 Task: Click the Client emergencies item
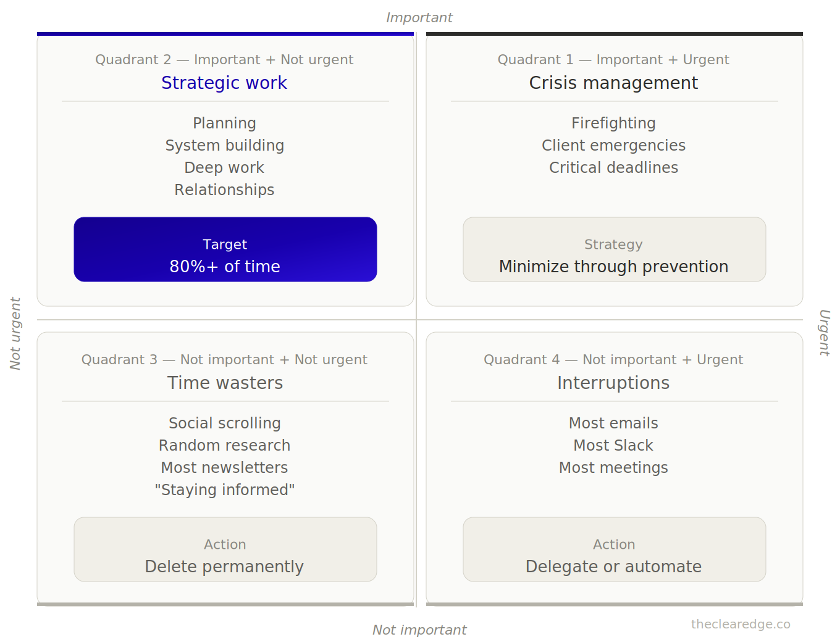tap(613, 146)
